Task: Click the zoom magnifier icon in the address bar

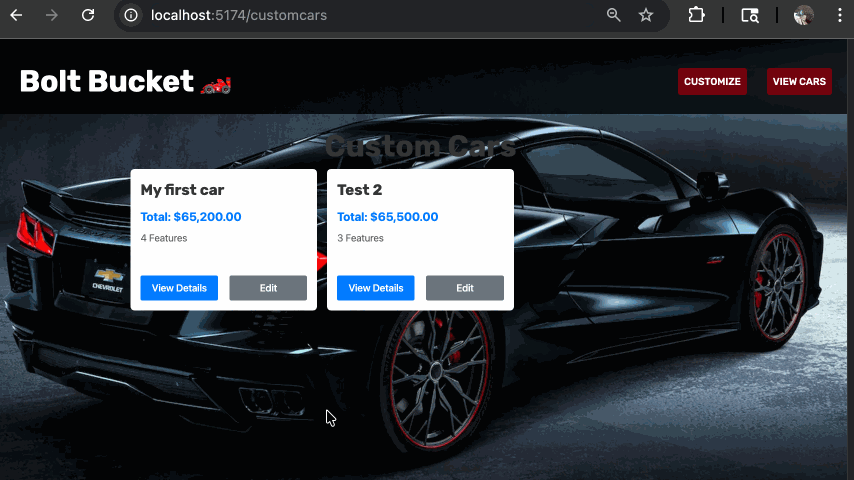Action: 614,15
